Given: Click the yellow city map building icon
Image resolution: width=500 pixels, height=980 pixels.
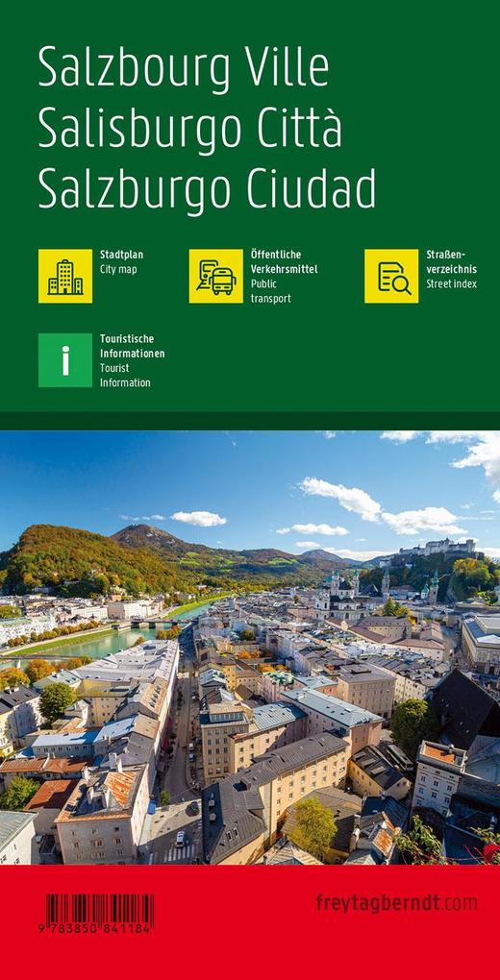Looking at the screenshot, I should point(65,277).
